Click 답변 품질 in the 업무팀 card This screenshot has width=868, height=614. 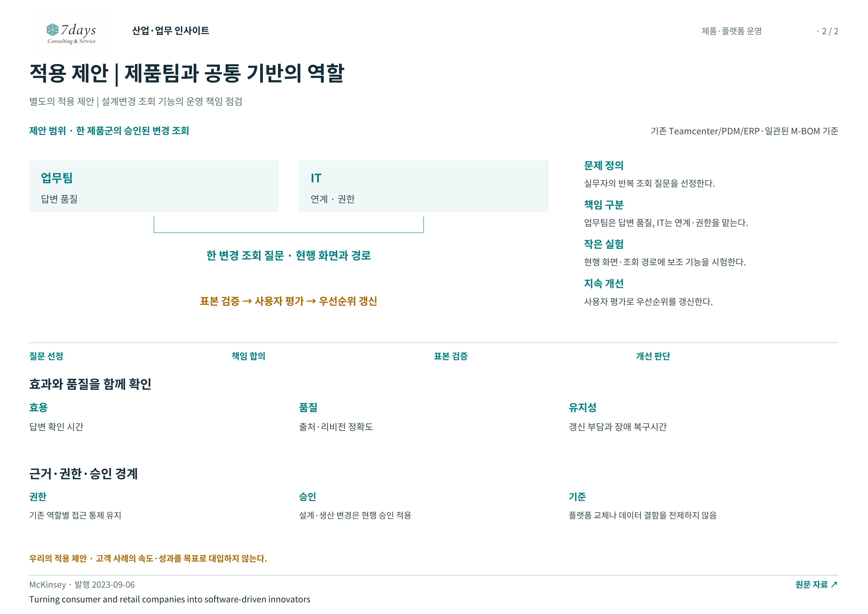click(59, 199)
